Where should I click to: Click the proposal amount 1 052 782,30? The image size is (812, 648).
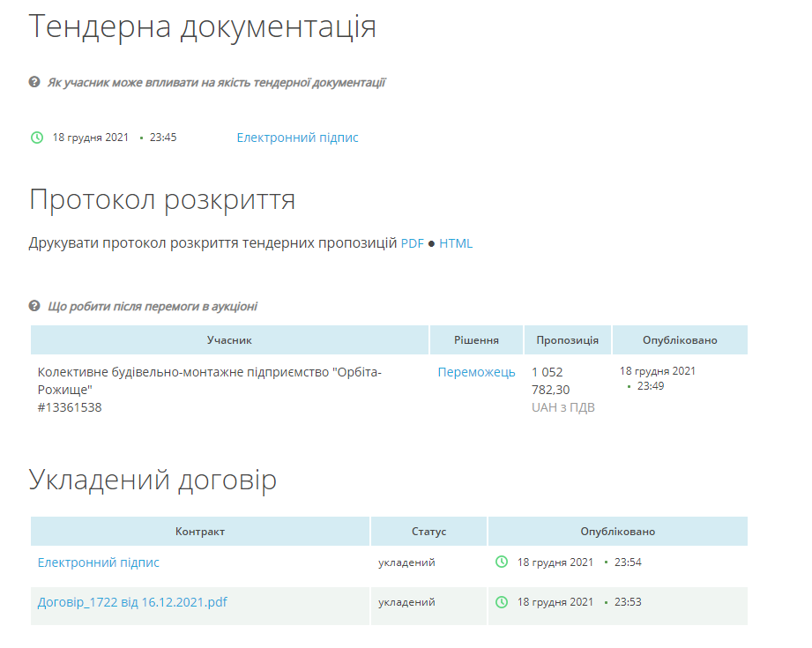tap(552, 381)
